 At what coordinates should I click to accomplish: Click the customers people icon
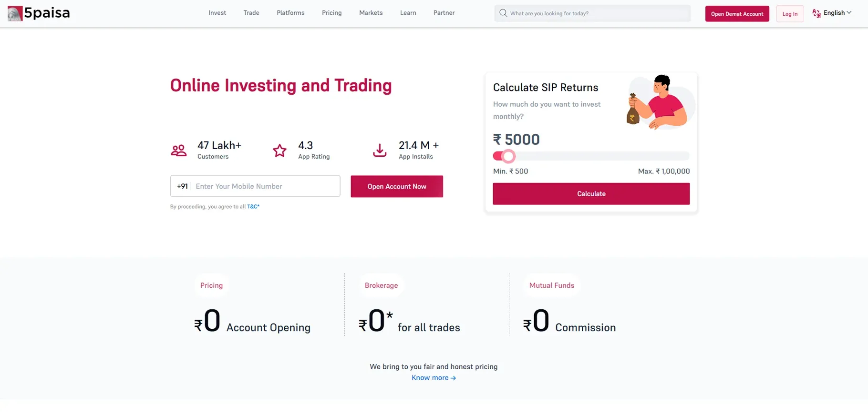pyautogui.click(x=179, y=151)
